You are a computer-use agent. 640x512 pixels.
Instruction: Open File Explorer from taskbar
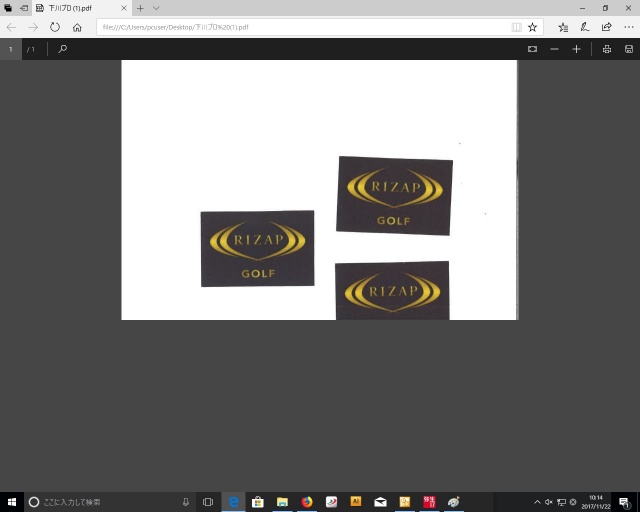point(282,502)
